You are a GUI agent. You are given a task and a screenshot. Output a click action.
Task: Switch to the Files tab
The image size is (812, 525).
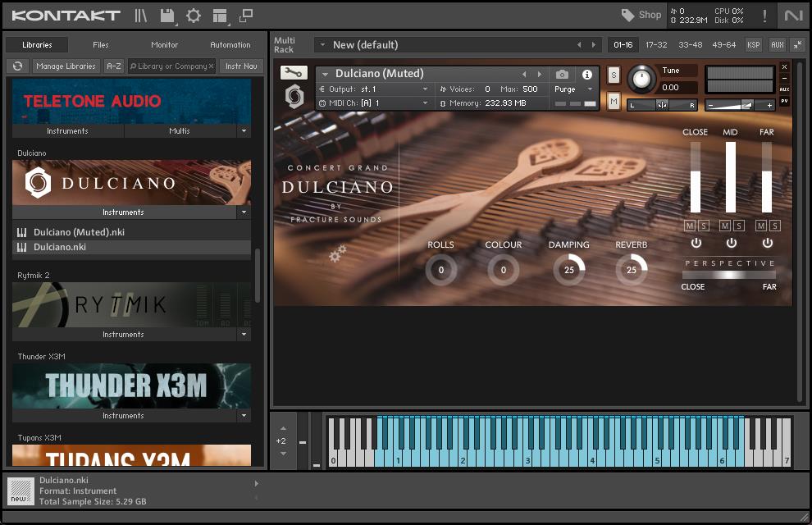pos(101,45)
